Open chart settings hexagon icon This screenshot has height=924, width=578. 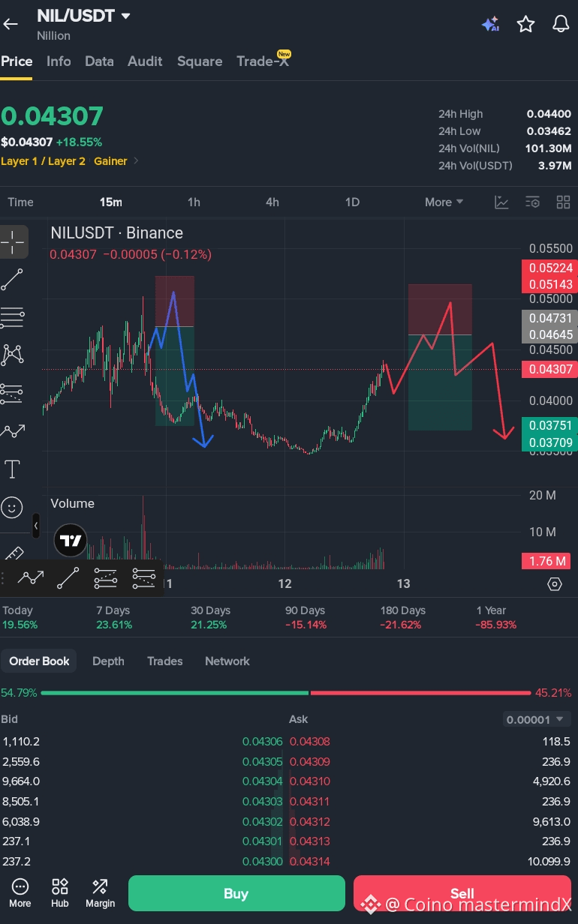[555, 583]
